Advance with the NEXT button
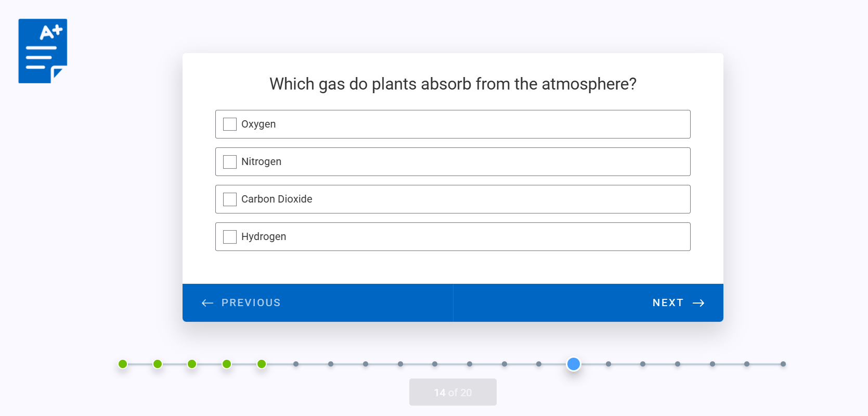The image size is (868, 416). tap(588, 302)
